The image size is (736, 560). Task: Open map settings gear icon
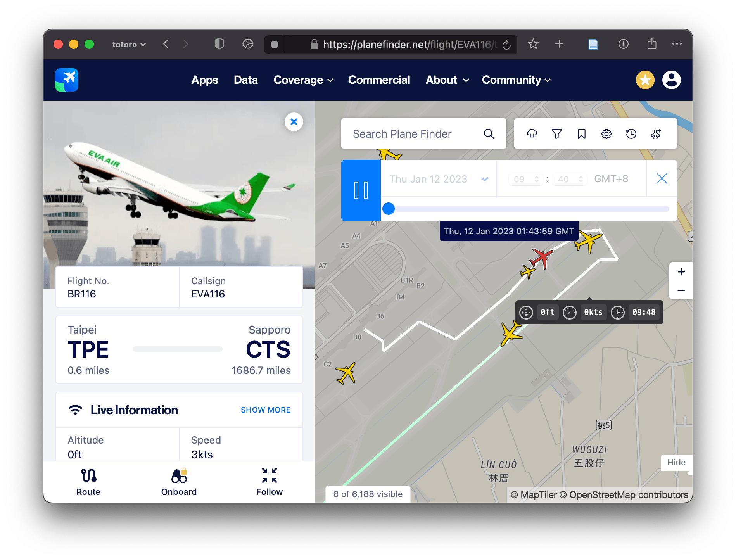click(606, 134)
